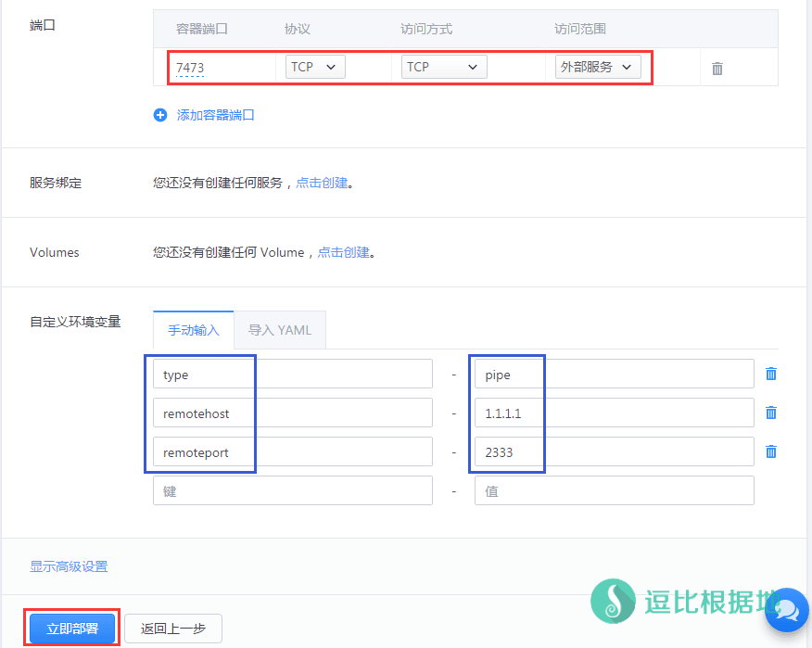812x648 pixels.
Task: Expand the access method TCP dropdown
Action: pyautogui.click(x=444, y=67)
